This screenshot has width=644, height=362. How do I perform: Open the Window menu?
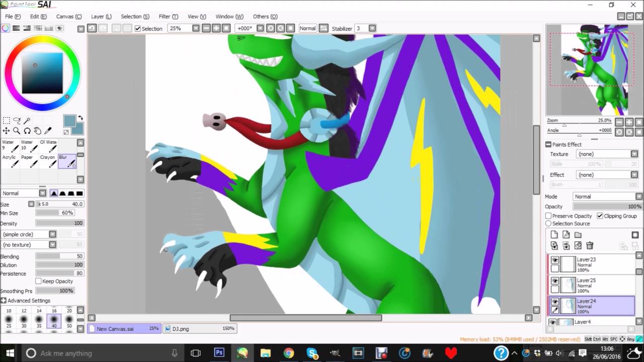coord(229,17)
